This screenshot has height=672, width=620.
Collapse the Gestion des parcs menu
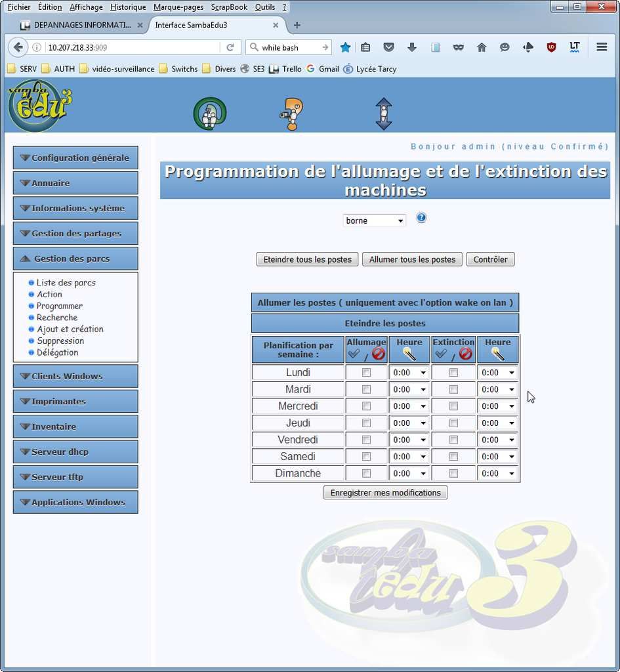pos(75,259)
